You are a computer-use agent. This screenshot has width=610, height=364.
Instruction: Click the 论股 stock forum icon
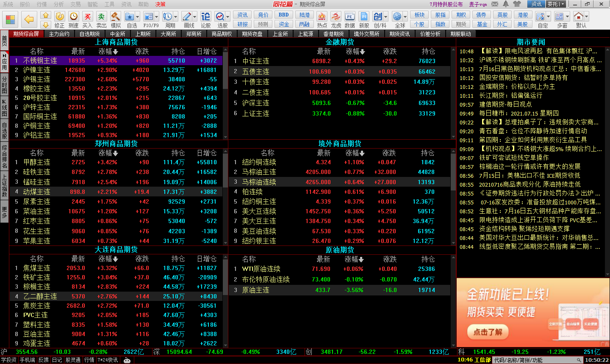coord(206,17)
